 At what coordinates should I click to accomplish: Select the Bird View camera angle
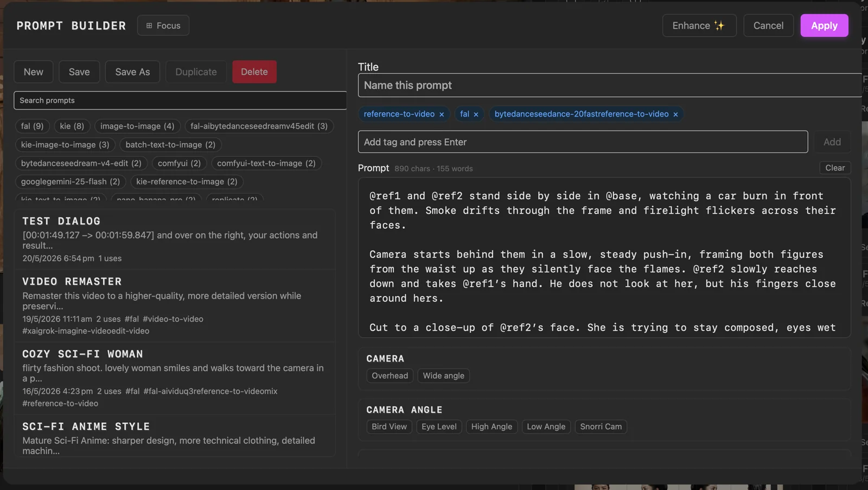tap(390, 427)
